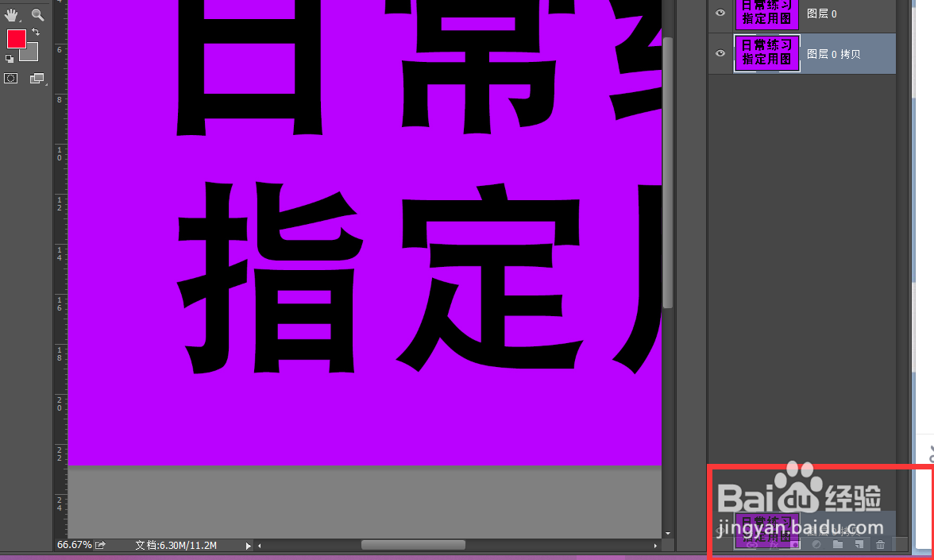The image size is (934, 560).
Task: Click the horizontal scrollbar left arrow
Action: (x=260, y=545)
